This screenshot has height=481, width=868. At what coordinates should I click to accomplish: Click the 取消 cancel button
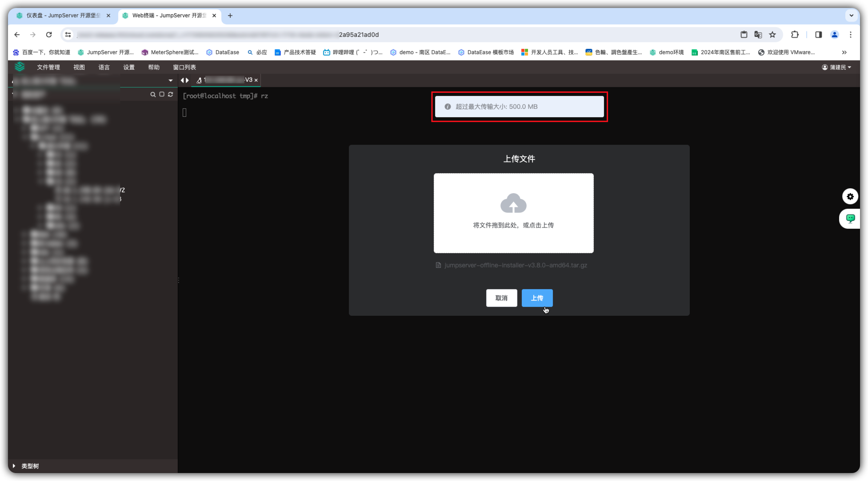pos(501,298)
